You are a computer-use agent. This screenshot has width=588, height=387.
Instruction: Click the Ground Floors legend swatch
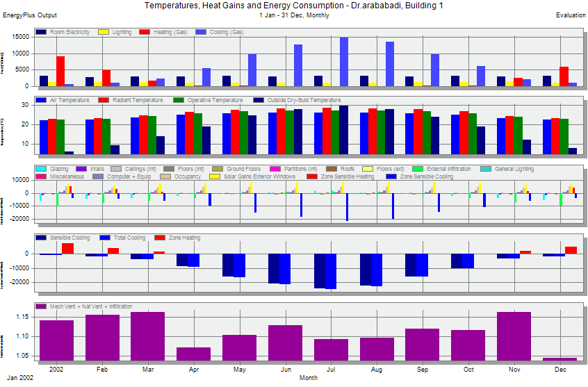218,169
